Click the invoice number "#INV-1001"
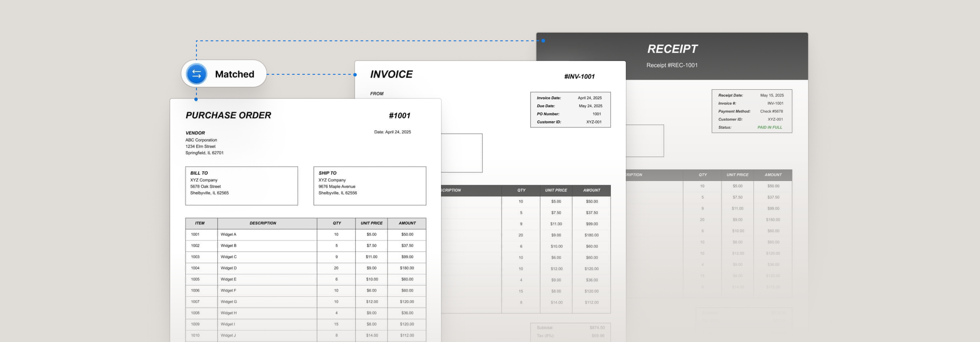Image resolution: width=980 pixels, height=342 pixels. [579, 76]
